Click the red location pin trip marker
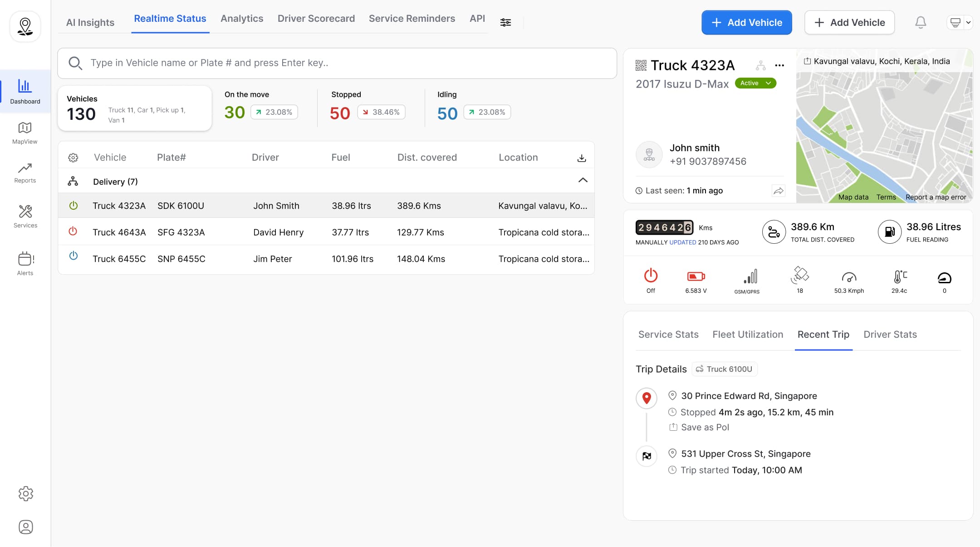The height and width of the screenshot is (547, 980). click(647, 399)
